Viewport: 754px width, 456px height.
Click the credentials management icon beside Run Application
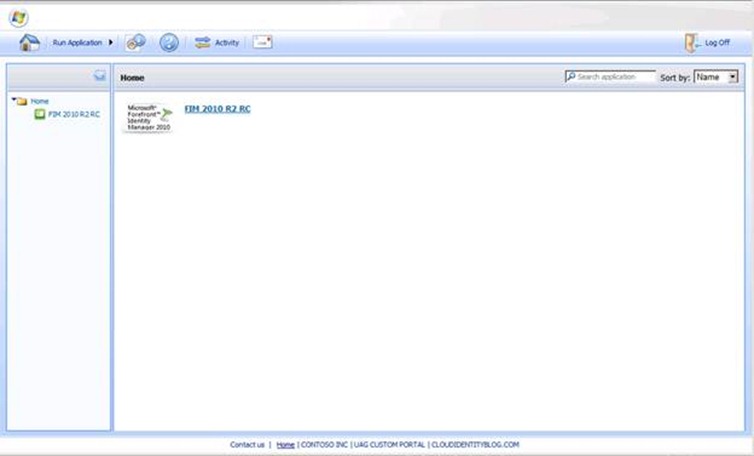click(x=136, y=42)
